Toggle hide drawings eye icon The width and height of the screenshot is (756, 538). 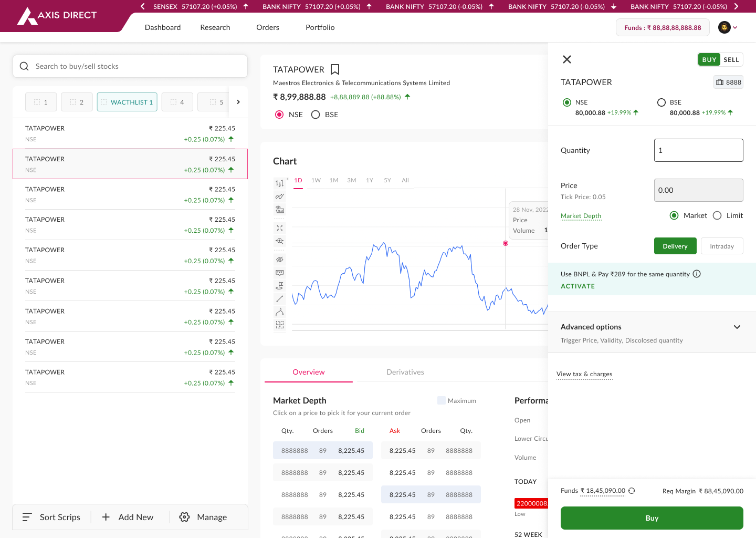point(279,260)
